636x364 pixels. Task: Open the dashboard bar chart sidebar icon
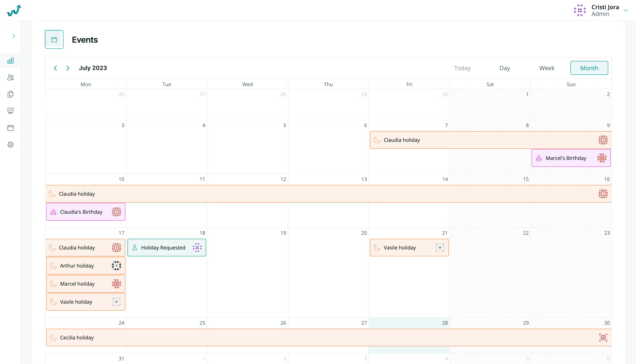coord(11,61)
